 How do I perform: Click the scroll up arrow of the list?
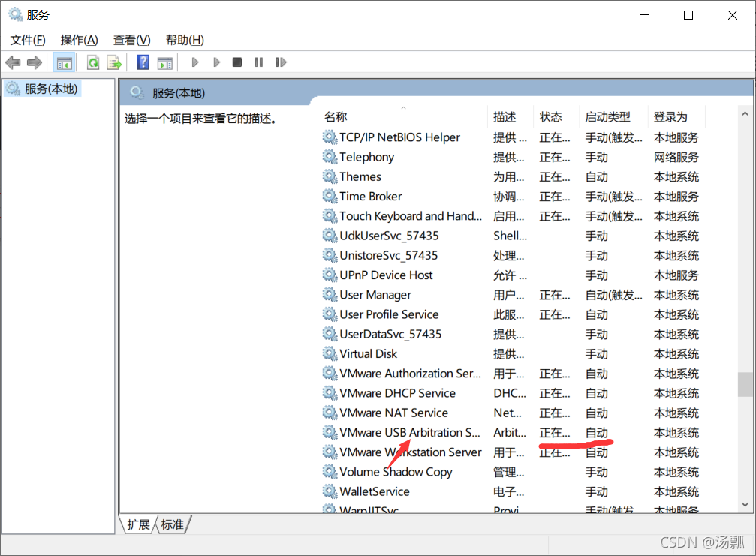[x=745, y=114]
